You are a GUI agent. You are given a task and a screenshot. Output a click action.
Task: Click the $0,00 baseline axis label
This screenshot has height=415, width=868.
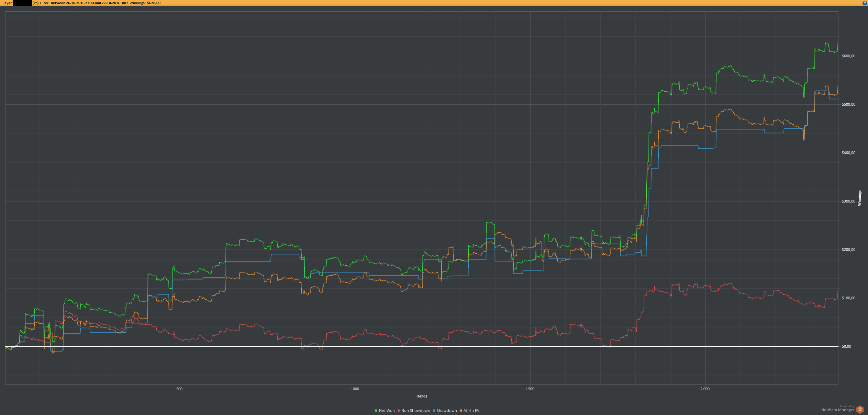pyautogui.click(x=846, y=346)
